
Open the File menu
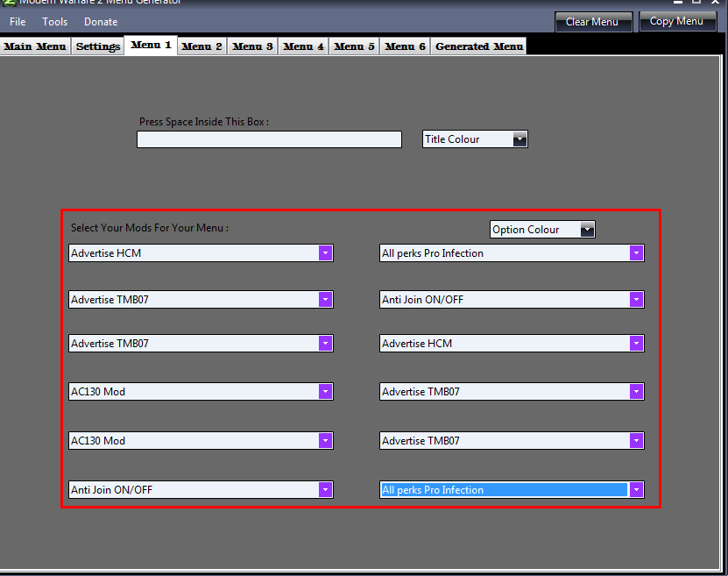(x=18, y=22)
